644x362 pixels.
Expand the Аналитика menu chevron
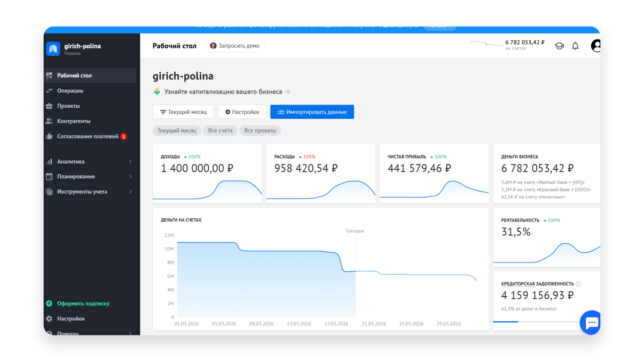coord(130,162)
